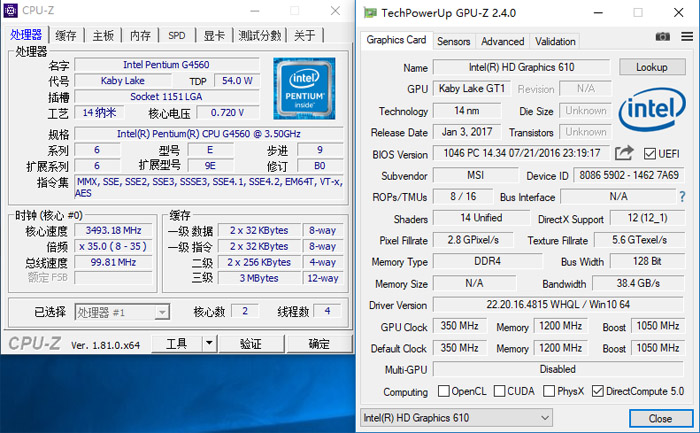Click the BIOS Version field
Viewport: 700px width, 433px height.
coord(521,153)
